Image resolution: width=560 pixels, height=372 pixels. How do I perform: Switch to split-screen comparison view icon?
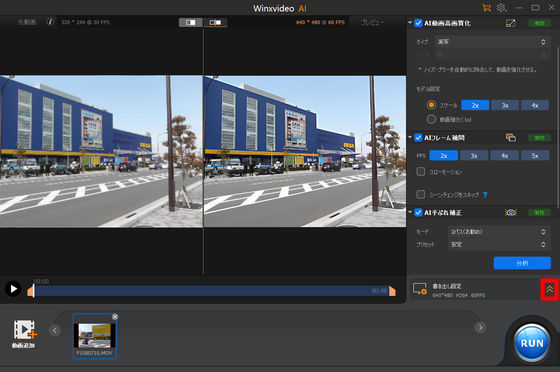(191, 22)
